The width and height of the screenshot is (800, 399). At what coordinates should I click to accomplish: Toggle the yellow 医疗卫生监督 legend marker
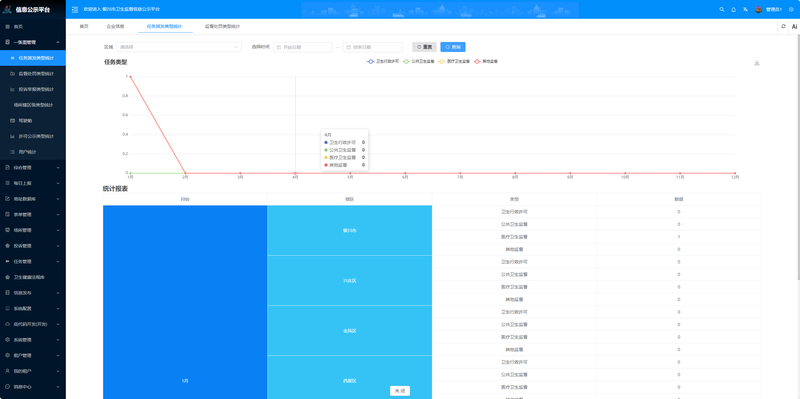coord(442,61)
